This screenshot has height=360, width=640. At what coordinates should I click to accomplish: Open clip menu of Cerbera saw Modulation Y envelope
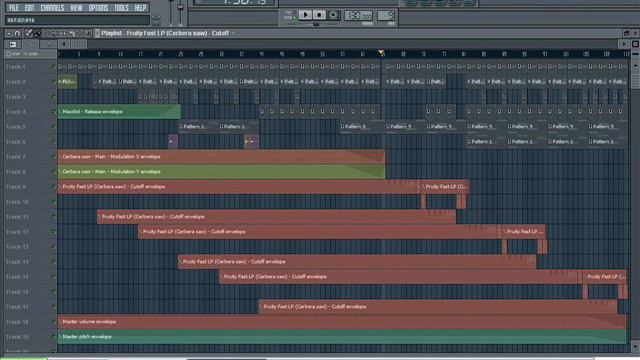click(x=60, y=172)
